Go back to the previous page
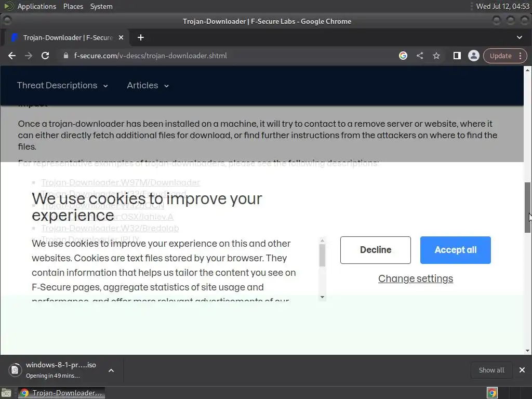This screenshot has height=399, width=532. (12, 56)
